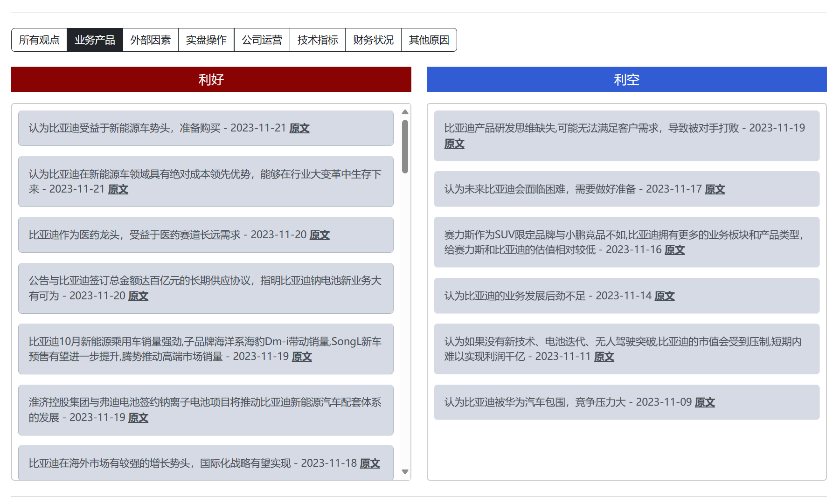Open 原文 for 受益于新能源车势头 item
This screenshot has height=504, width=840.
(x=299, y=128)
